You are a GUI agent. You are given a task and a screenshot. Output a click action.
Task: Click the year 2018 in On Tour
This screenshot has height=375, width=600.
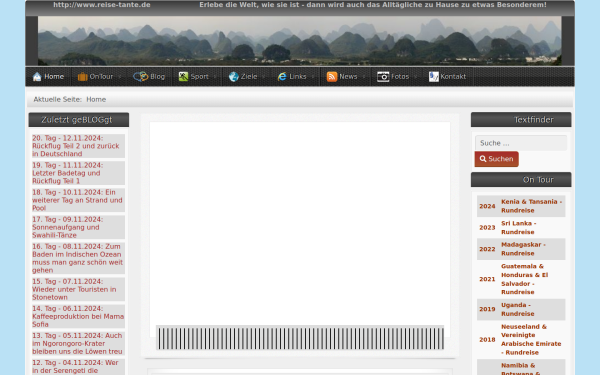[x=487, y=340]
